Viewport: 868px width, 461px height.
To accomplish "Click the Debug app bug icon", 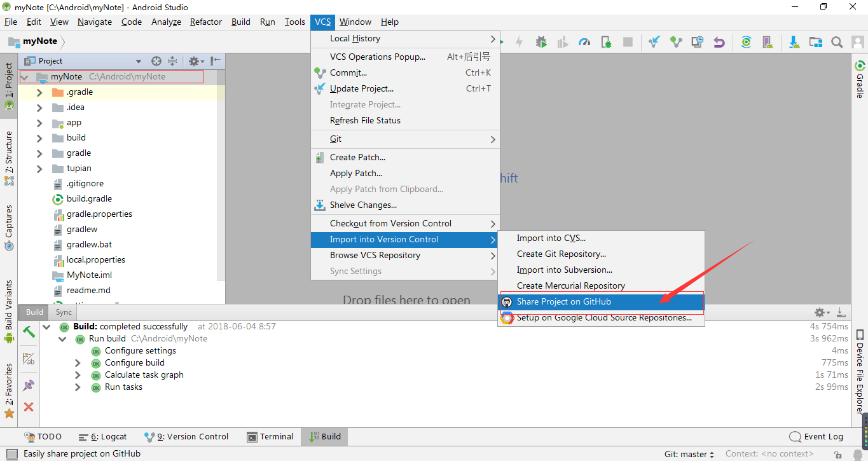I will pos(541,42).
